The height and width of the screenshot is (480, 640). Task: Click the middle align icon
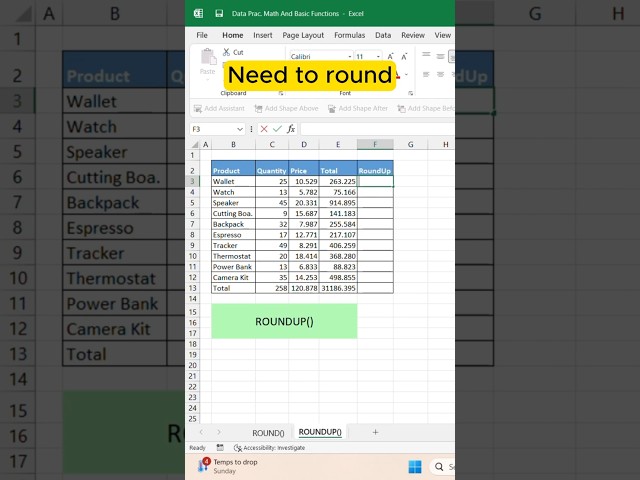(440, 56)
